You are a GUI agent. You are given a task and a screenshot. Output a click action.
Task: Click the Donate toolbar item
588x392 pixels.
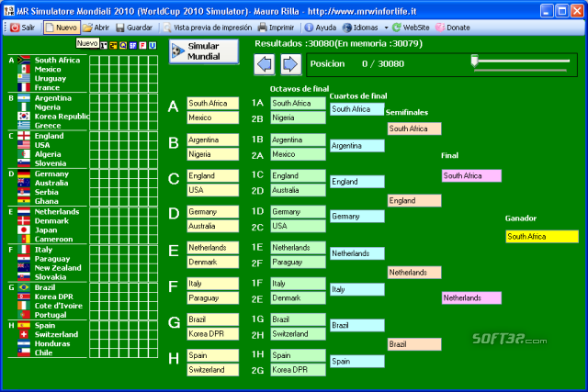tap(453, 28)
